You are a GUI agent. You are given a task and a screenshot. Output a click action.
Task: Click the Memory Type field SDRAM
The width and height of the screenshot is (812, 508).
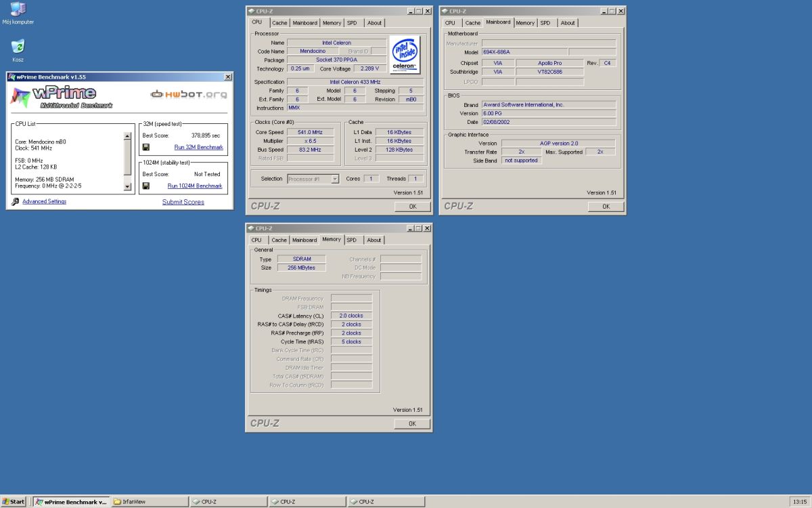point(302,259)
